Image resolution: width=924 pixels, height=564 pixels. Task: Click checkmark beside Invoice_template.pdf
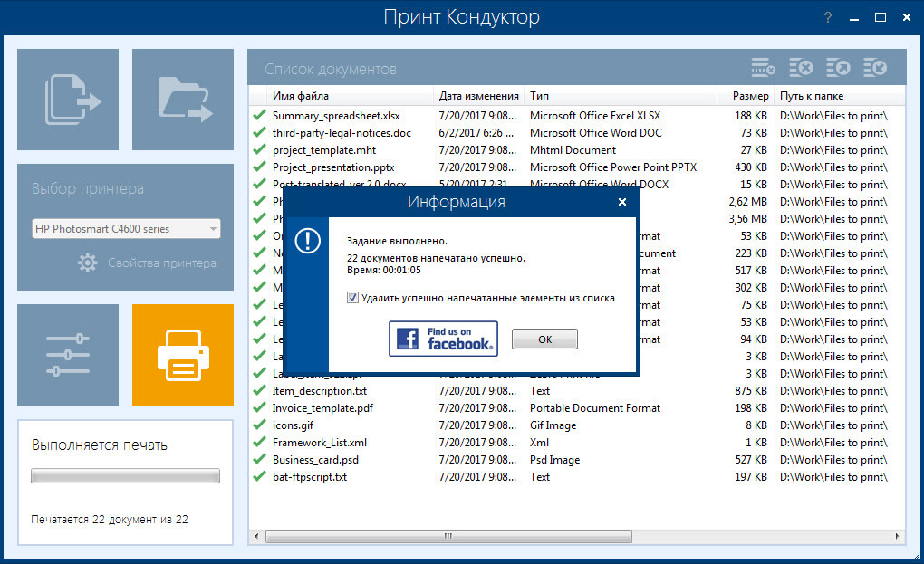point(259,408)
